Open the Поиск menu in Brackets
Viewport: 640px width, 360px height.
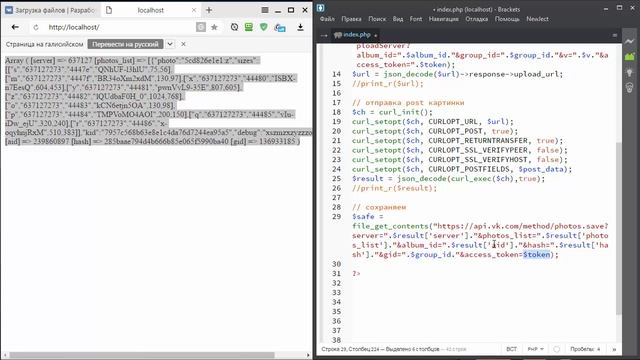pyautogui.click(x=377, y=19)
